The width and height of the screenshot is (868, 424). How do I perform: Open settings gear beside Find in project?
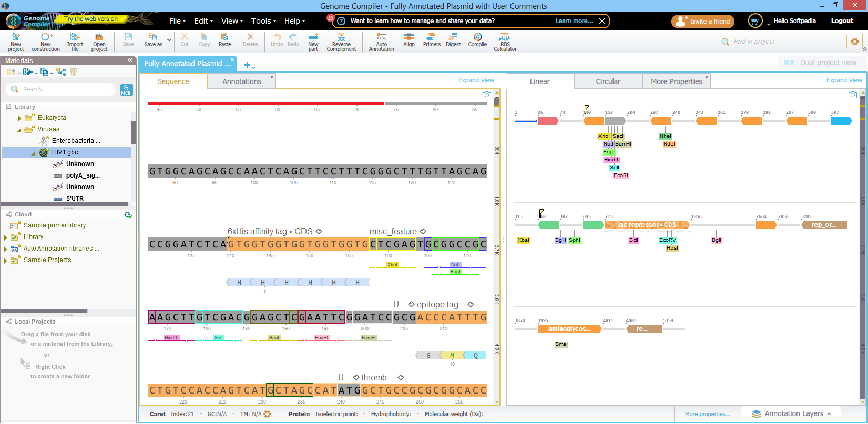(854, 42)
